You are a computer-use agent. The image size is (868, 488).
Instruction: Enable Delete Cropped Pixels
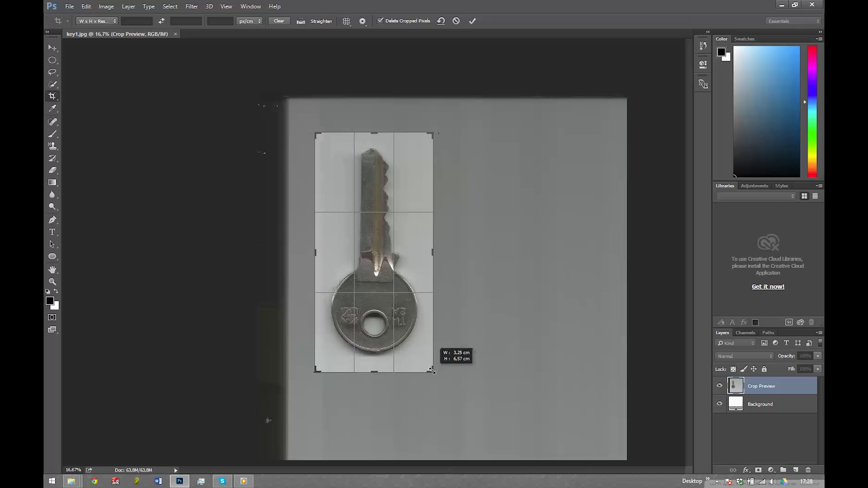tap(381, 21)
